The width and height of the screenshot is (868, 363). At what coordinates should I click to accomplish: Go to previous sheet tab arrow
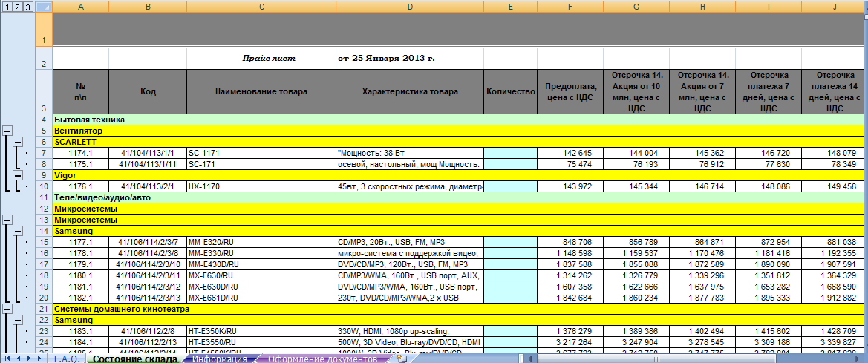pyautogui.click(x=19, y=359)
